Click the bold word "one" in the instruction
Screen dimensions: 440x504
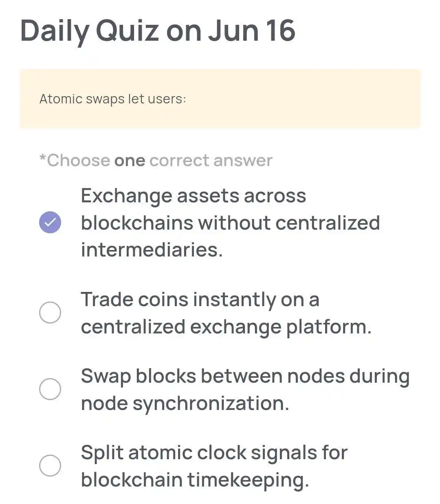point(130,160)
